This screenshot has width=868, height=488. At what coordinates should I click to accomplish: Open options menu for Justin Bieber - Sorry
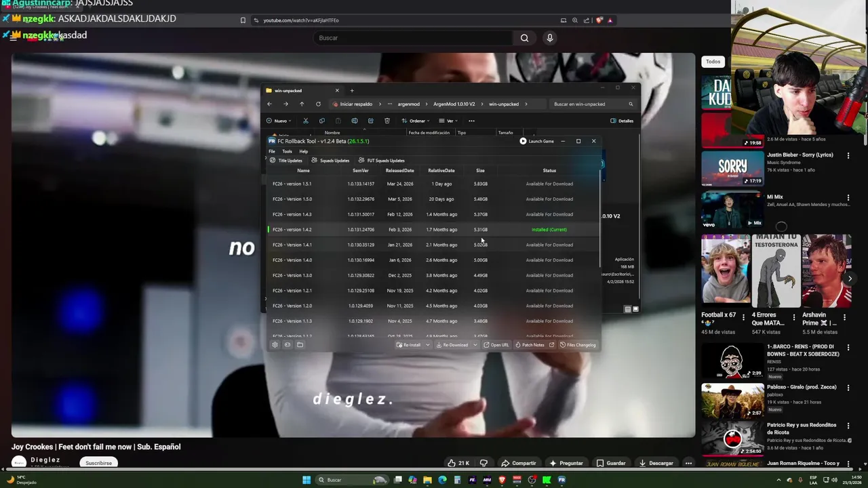click(x=848, y=155)
